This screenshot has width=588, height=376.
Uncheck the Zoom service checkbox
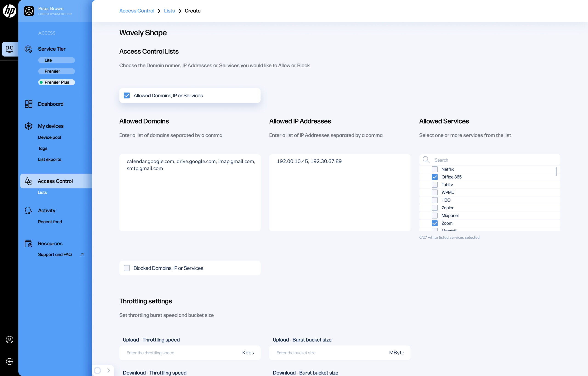[x=435, y=223]
